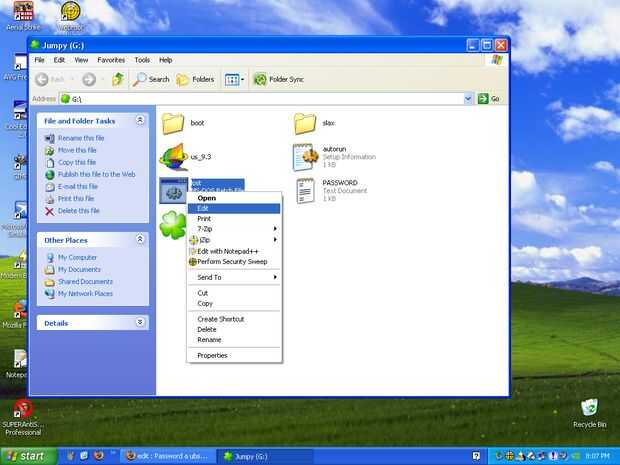Expand the Address bar dropdown

click(468, 98)
